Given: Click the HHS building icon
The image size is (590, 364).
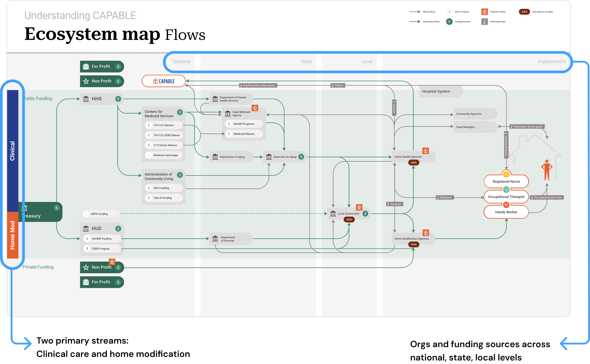Looking at the screenshot, I should point(86,99).
